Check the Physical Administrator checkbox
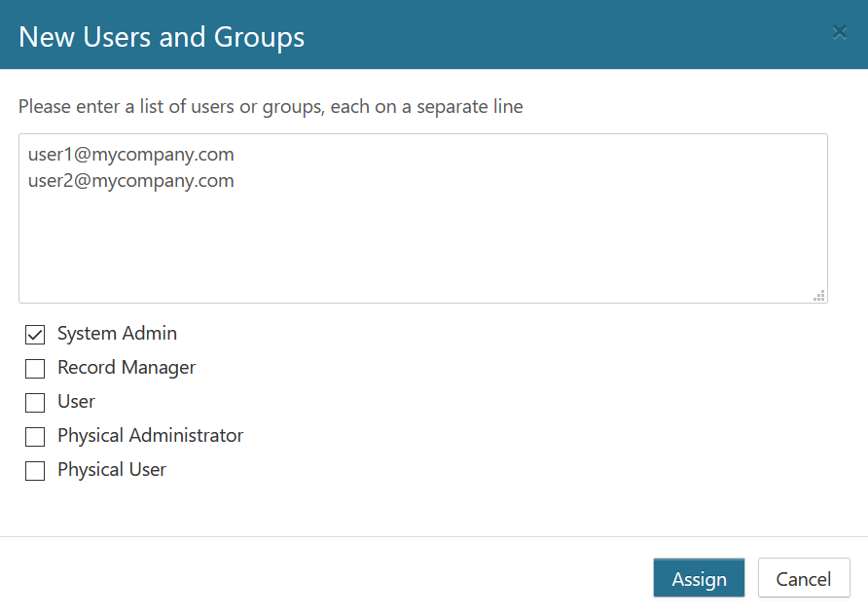The width and height of the screenshot is (868, 616). pyautogui.click(x=35, y=437)
